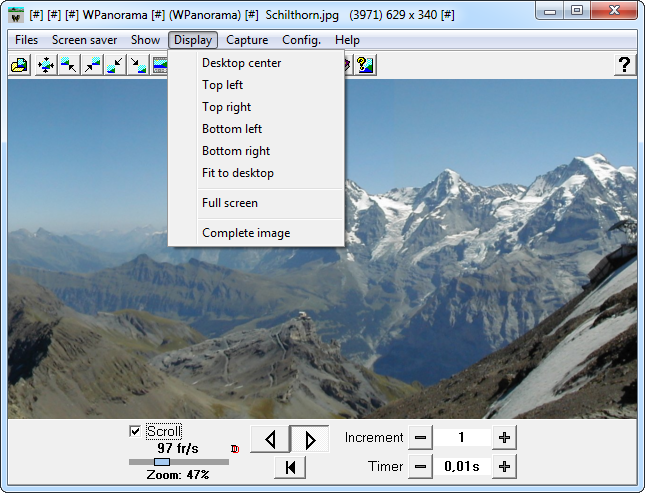This screenshot has height=493, width=645.
Task: Click the Increment label
Action: coord(374,437)
